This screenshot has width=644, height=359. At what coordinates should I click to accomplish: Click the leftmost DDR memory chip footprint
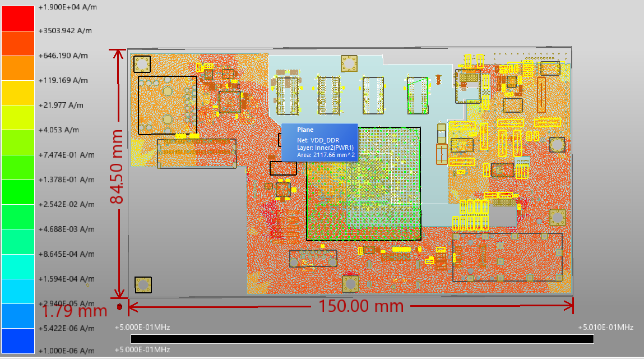[x=288, y=95]
